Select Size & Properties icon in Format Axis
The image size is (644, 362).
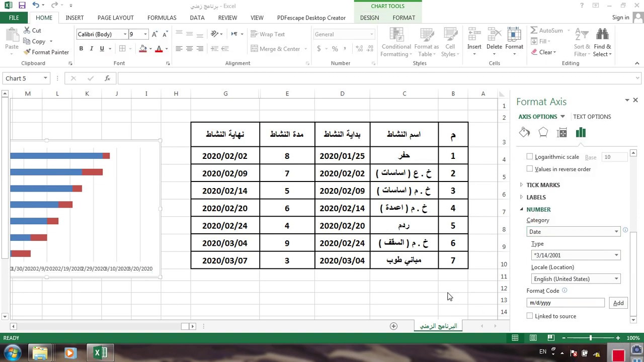click(x=562, y=133)
